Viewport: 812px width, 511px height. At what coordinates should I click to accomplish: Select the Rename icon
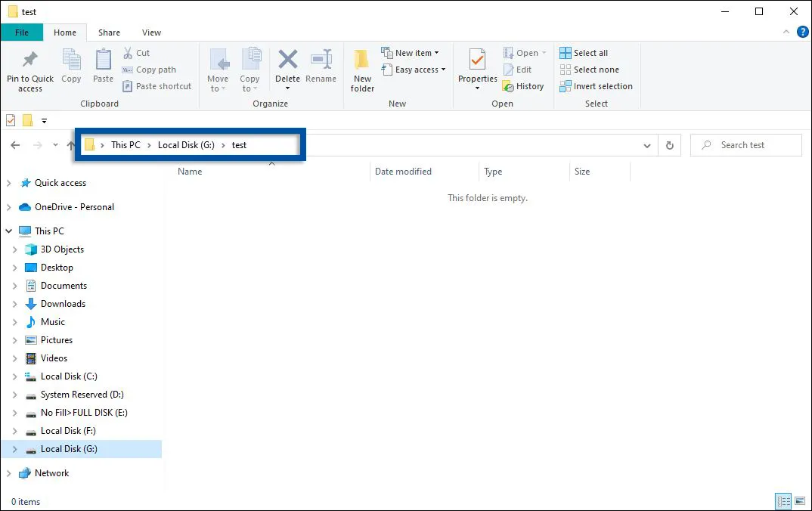click(321, 68)
